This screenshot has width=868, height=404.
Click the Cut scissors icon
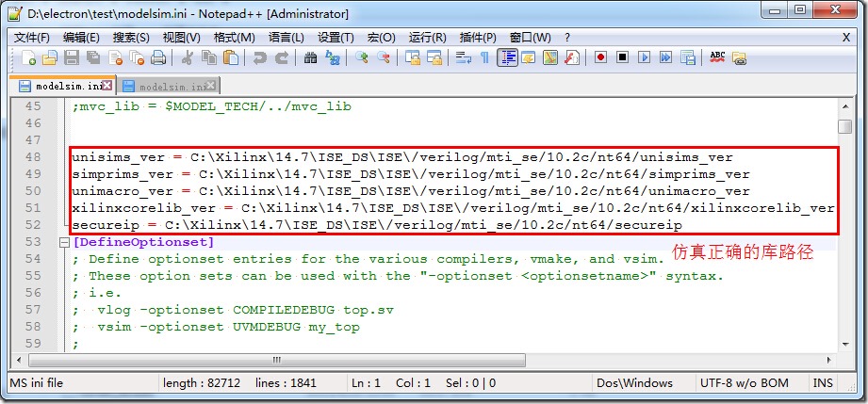click(187, 57)
